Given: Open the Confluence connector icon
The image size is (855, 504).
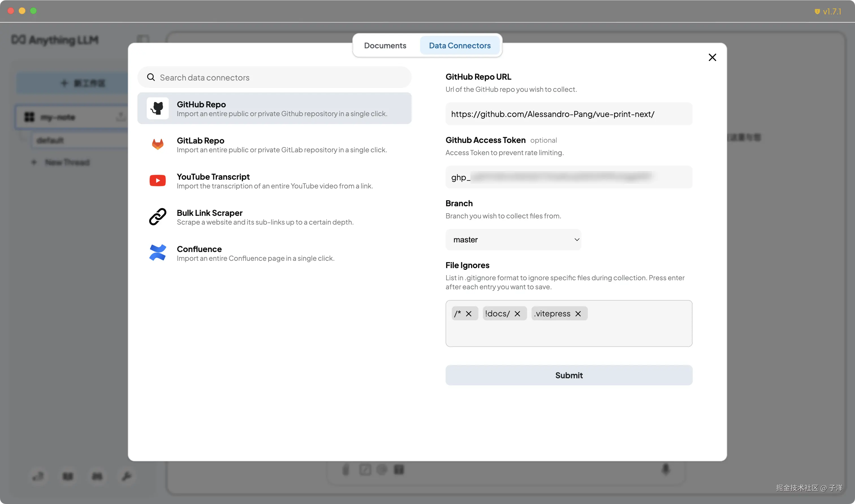Looking at the screenshot, I should [x=157, y=253].
